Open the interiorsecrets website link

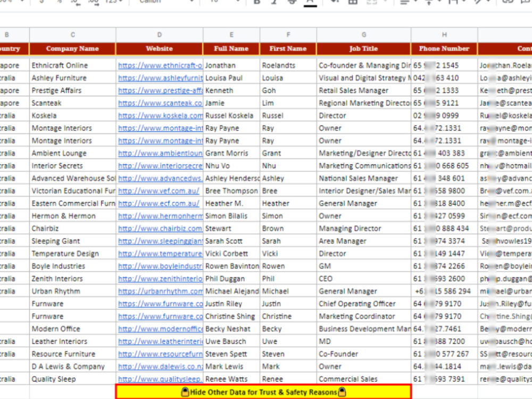160,166
